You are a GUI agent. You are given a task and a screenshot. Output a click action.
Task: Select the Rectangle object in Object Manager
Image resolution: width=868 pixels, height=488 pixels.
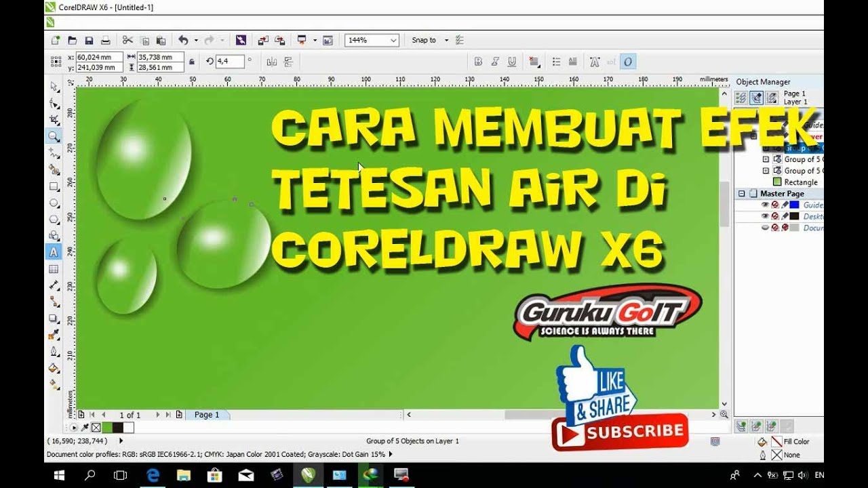[801, 182]
